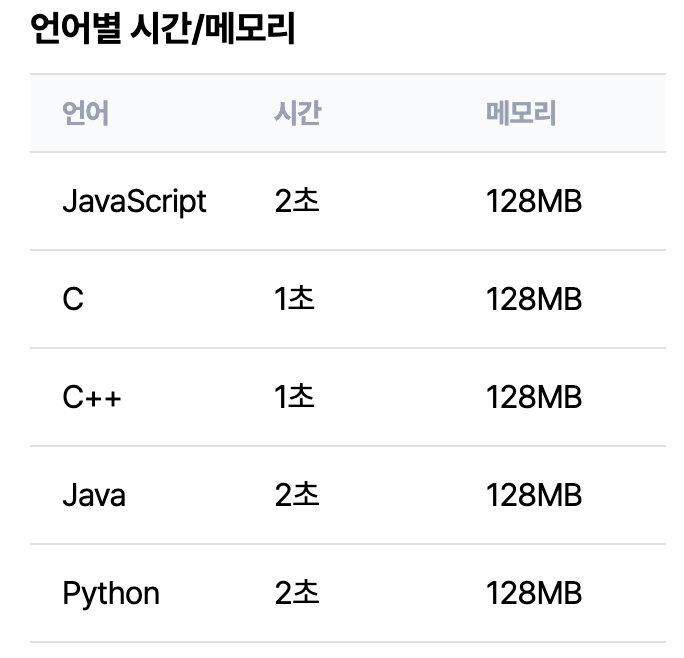The image size is (684, 658).
Task: Click the Java row 2초 time value
Action: [x=297, y=495]
